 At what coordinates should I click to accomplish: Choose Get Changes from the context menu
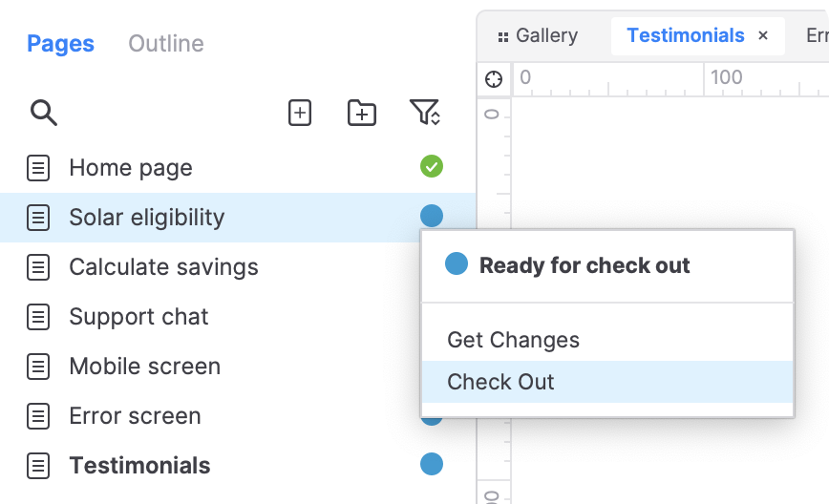coord(513,340)
